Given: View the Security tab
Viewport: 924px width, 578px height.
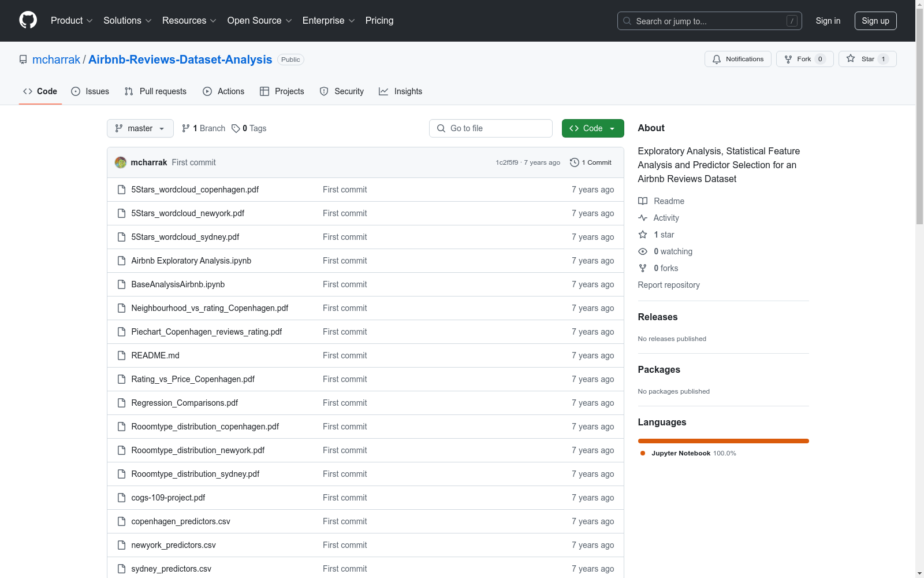Looking at the screenshot, I should tap(342, 91).
